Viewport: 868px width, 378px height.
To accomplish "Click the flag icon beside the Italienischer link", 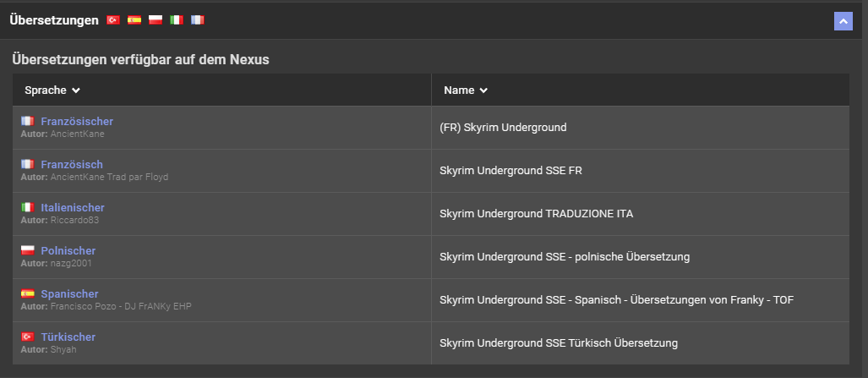I will [27, 208].
